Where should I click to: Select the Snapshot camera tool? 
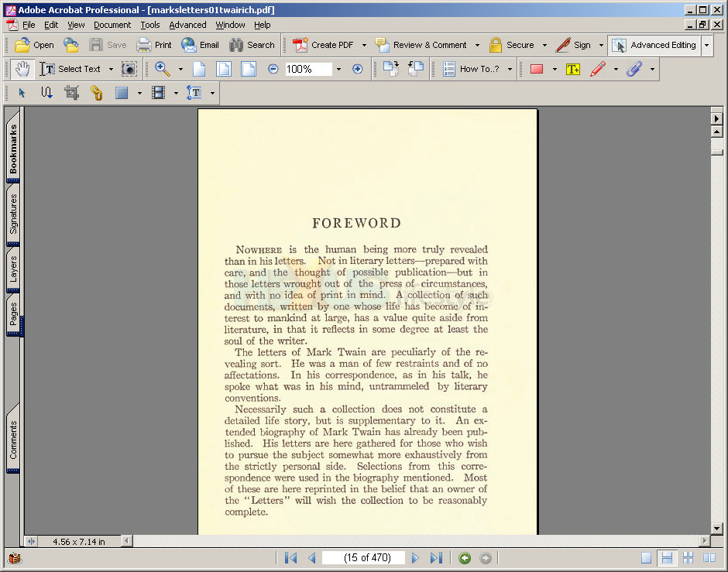[x=129, y=69]
